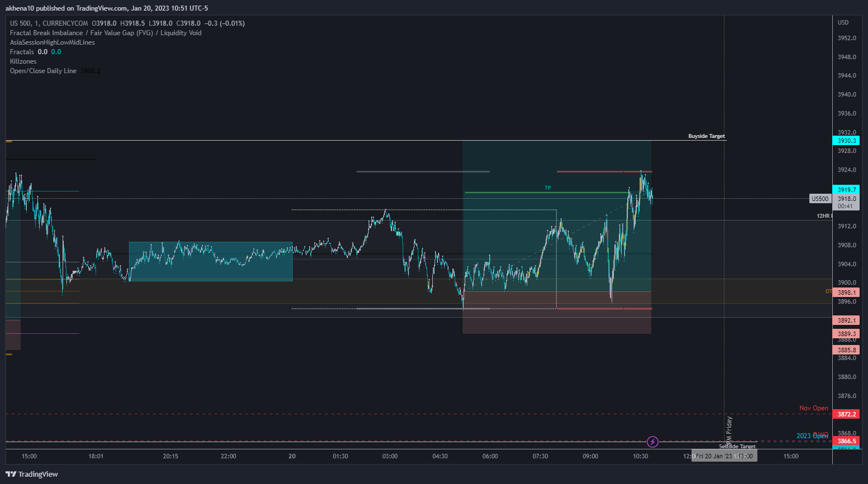Viewport: 868px width, 484px height.
Task: Click the 10:30 time axis label
Action: point(641,456)
